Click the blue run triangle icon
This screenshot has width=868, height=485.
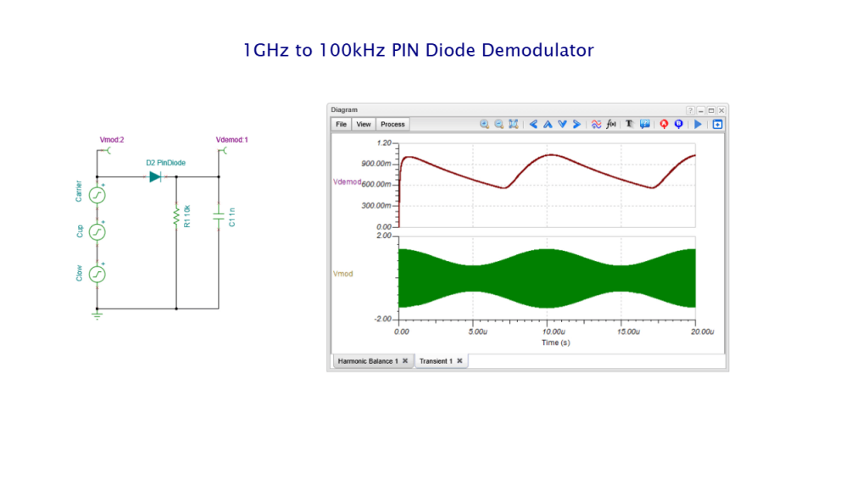coord(698,124)
